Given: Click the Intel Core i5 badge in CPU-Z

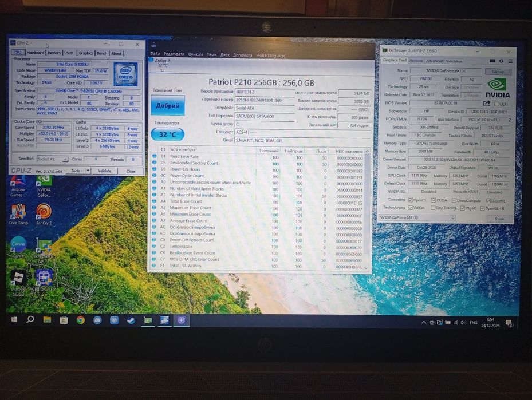Looking at the screenshot, I should 125,74.
